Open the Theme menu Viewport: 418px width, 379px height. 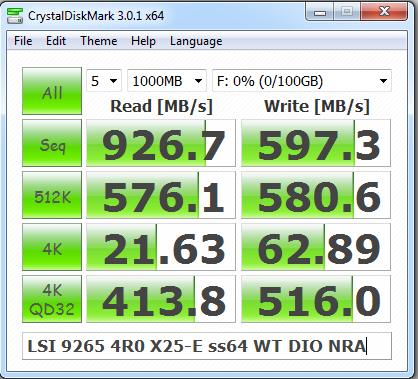(99, 41)
